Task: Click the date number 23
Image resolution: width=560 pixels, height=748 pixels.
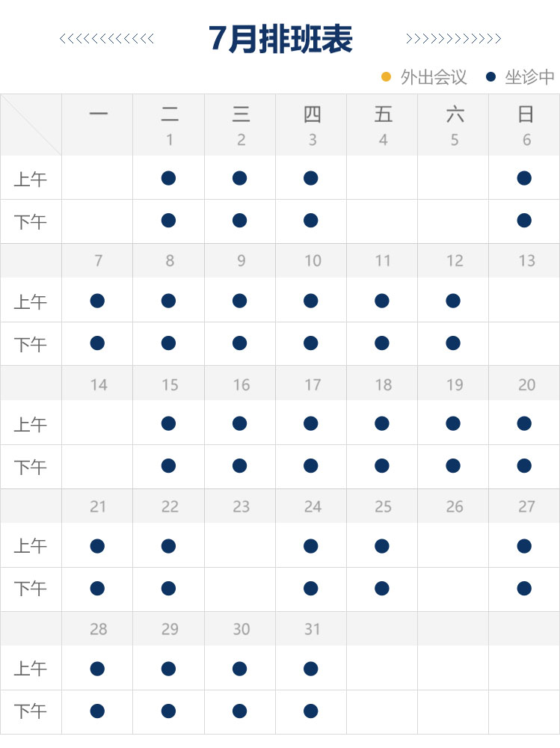Action: [x=241, y=506]
